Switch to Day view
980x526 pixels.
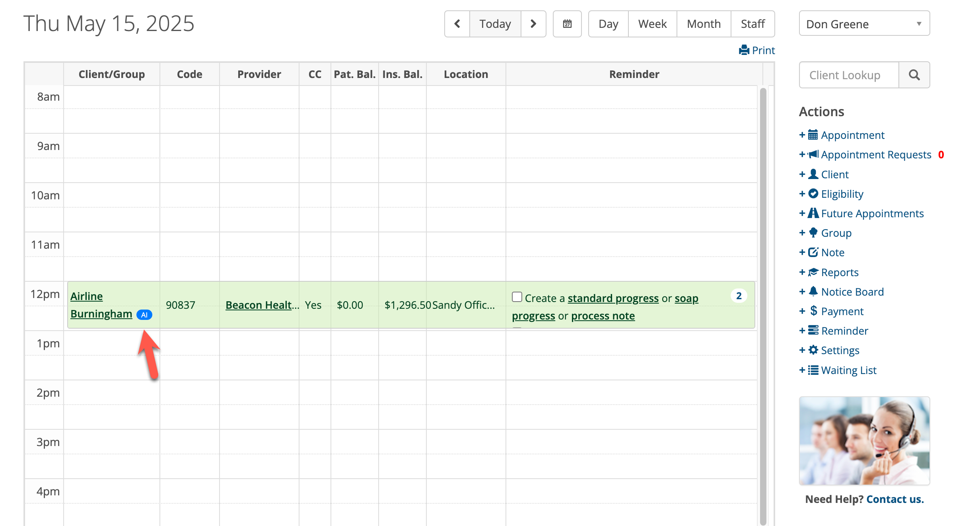(608, 24)
